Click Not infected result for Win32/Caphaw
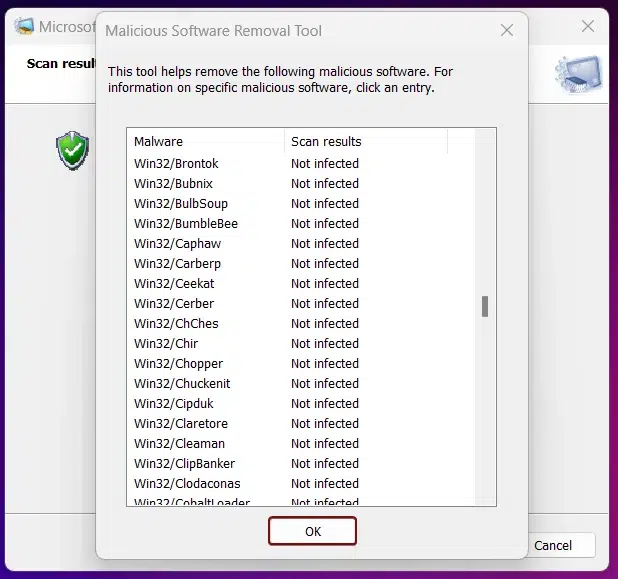 coord(325,244)
